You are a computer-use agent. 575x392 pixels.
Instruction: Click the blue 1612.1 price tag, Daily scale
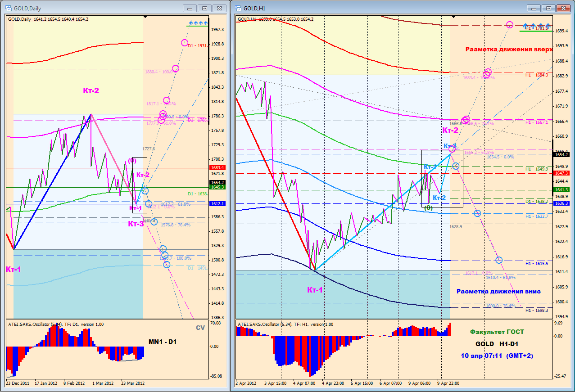(218, 204)
